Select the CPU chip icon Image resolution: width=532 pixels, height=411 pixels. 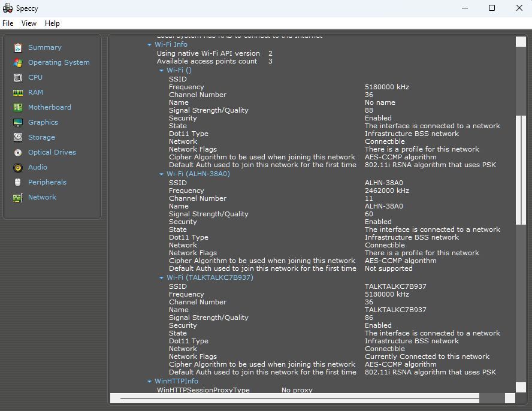pyautogui.click(x=18, y=77)
